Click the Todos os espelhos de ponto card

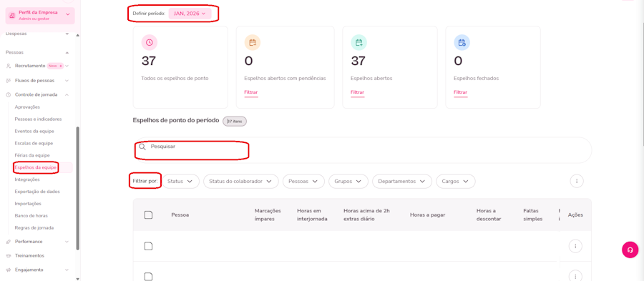click(x=180, y=67)
